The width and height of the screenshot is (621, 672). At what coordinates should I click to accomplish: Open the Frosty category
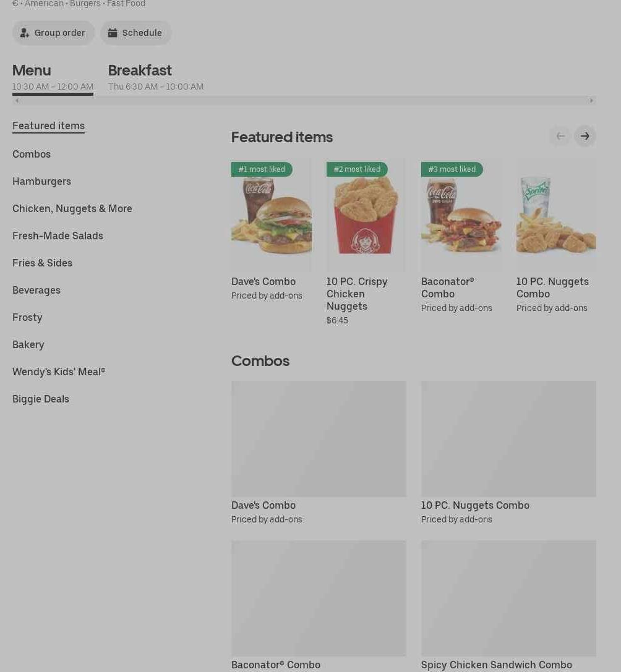click(x=27, y=318)
